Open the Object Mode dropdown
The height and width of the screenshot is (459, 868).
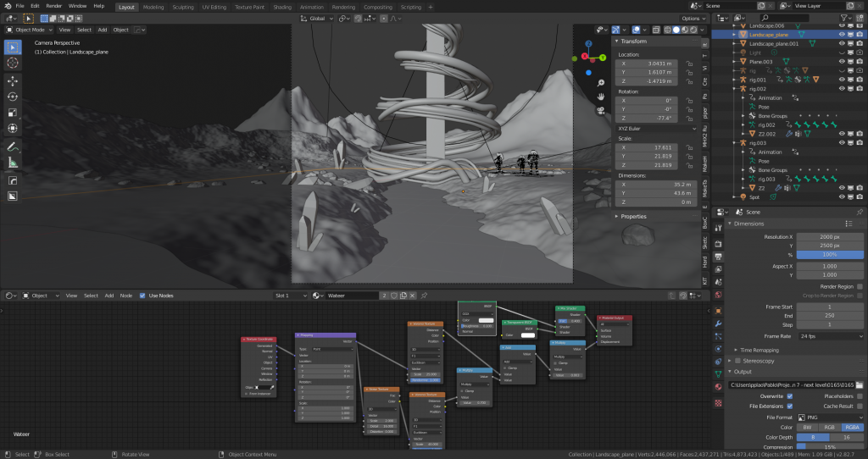[x=29, y=30]
